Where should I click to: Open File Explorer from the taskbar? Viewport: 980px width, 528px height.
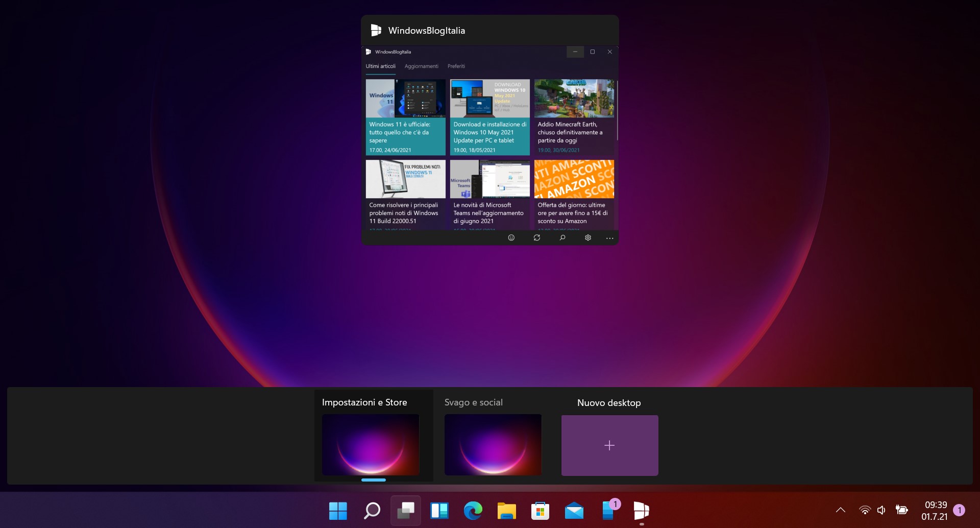click(x=507, y=511)
